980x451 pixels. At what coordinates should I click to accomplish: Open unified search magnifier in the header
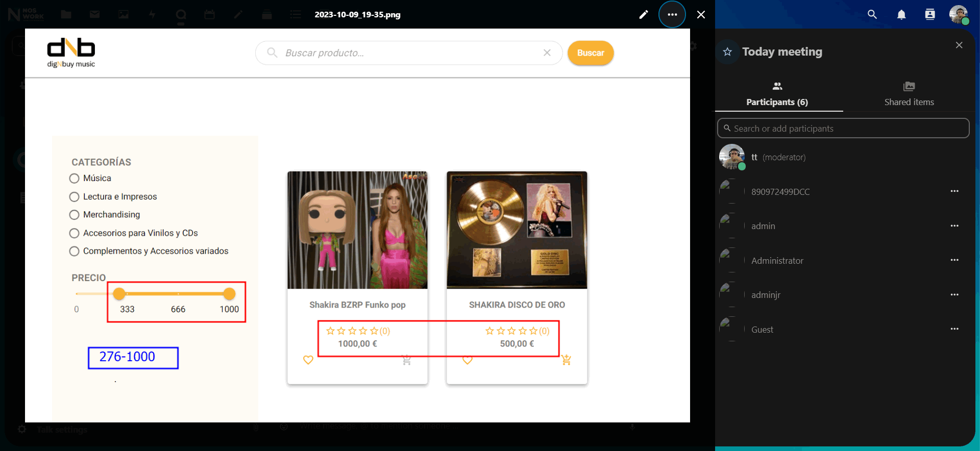click(x=872, y=14)
